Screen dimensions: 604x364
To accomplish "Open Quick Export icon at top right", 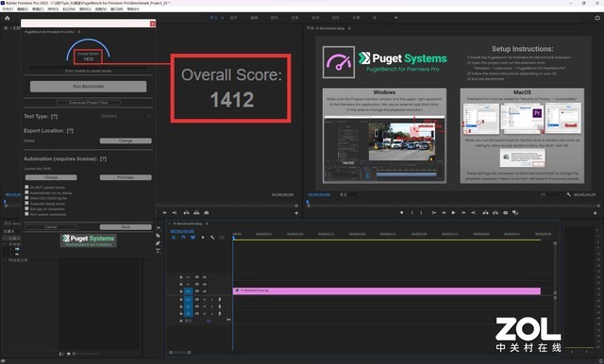I will tap(597, 18).
